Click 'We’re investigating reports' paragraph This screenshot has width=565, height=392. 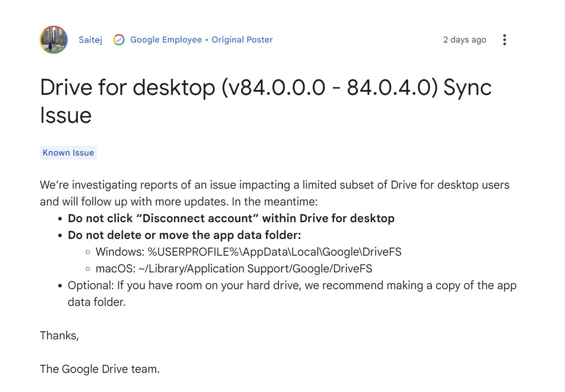pos(274,193)
